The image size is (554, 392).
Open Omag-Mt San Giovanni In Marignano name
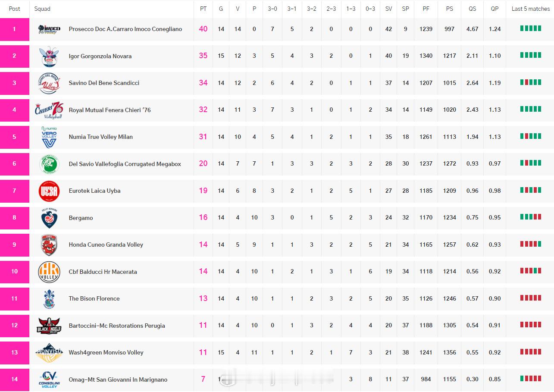click(x=118, y=379)
